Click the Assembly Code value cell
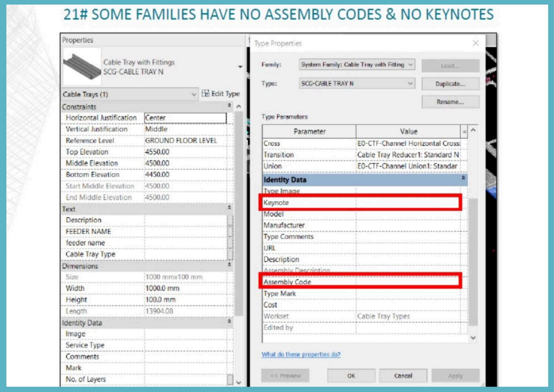Viewport: 554px width, 392px height. click(x=408, y=282)
